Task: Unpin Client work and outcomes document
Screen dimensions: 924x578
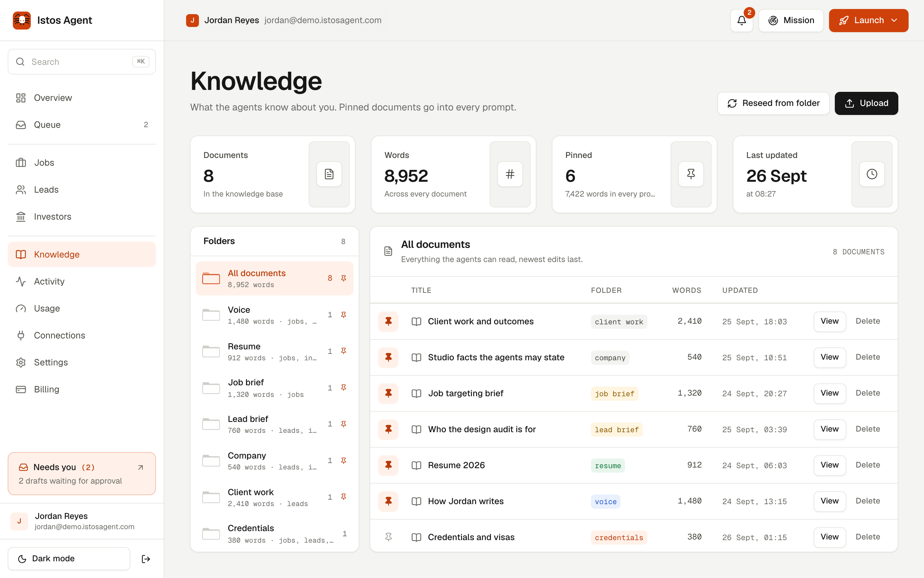Action: (x=388, y=321)
